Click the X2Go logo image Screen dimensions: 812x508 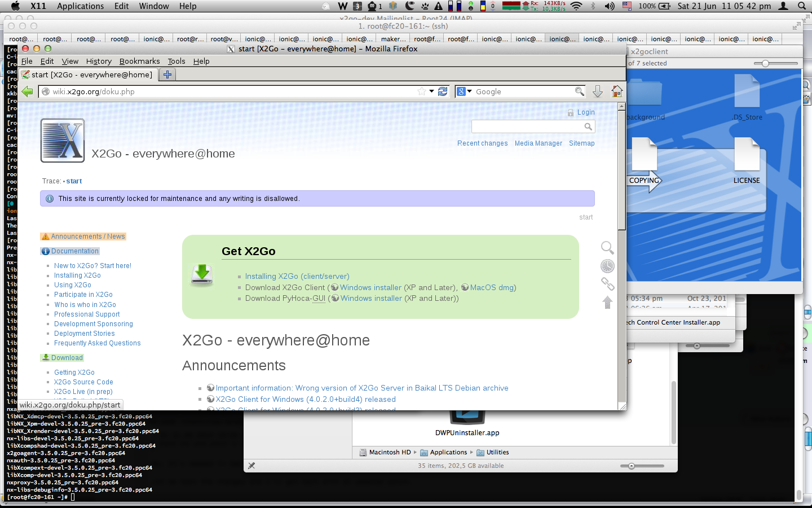click(63, 141)
